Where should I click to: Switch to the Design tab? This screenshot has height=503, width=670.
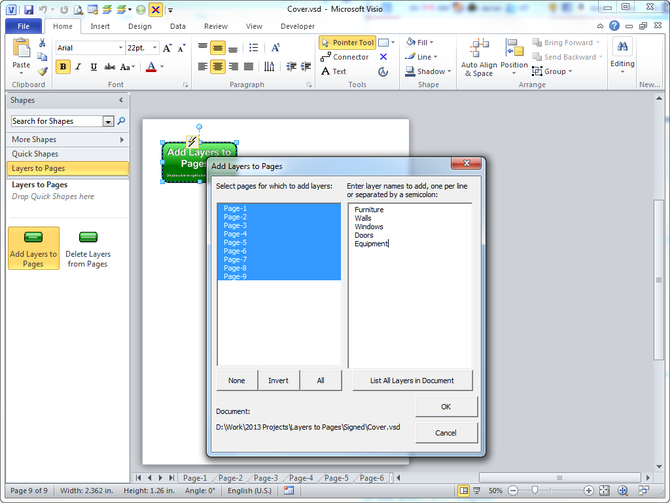tap(140, 26)
